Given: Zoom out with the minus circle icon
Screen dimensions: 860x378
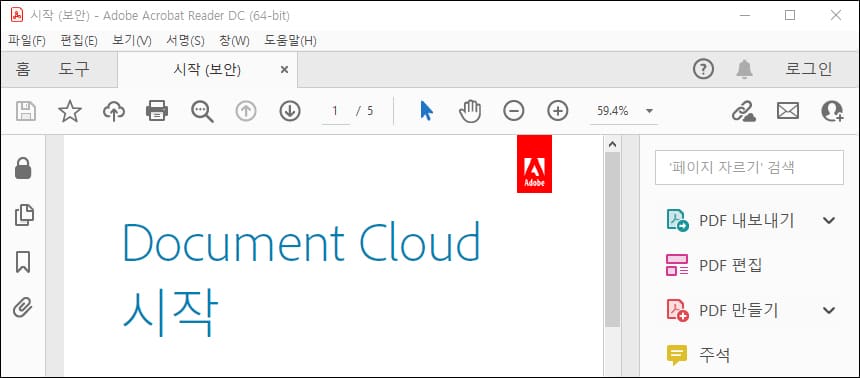Looking at the screenshot, I should 513,111.
